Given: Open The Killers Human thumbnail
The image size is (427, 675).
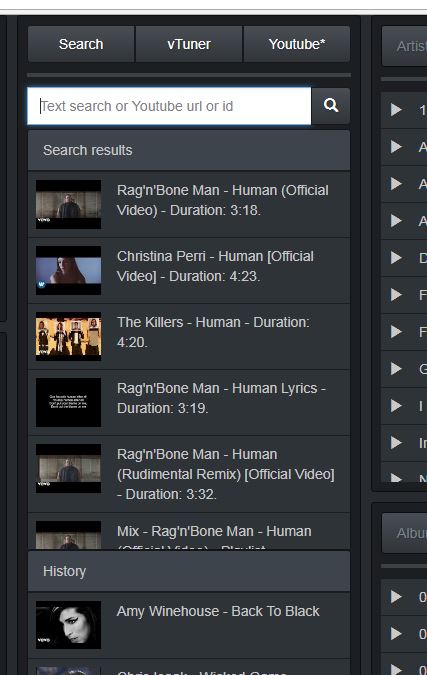Looking at the screenshot, I should tap(68, 336).
